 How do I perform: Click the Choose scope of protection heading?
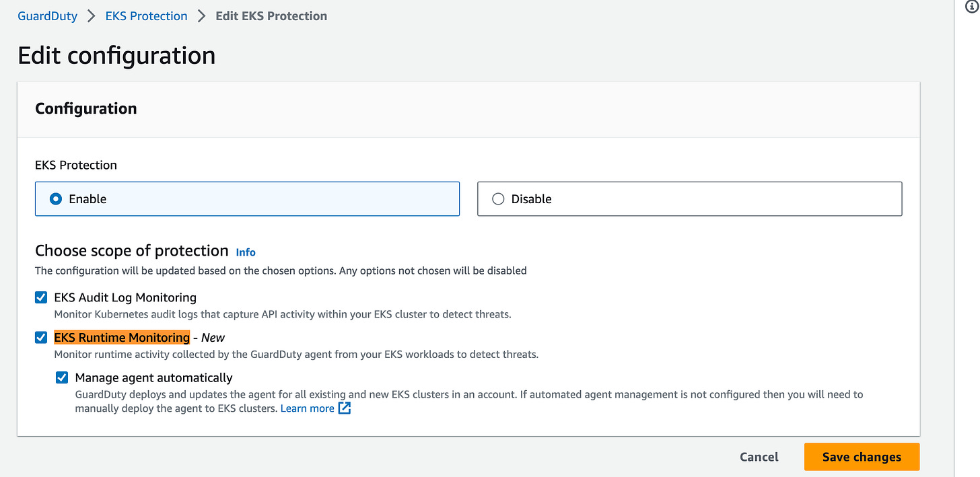132,251
